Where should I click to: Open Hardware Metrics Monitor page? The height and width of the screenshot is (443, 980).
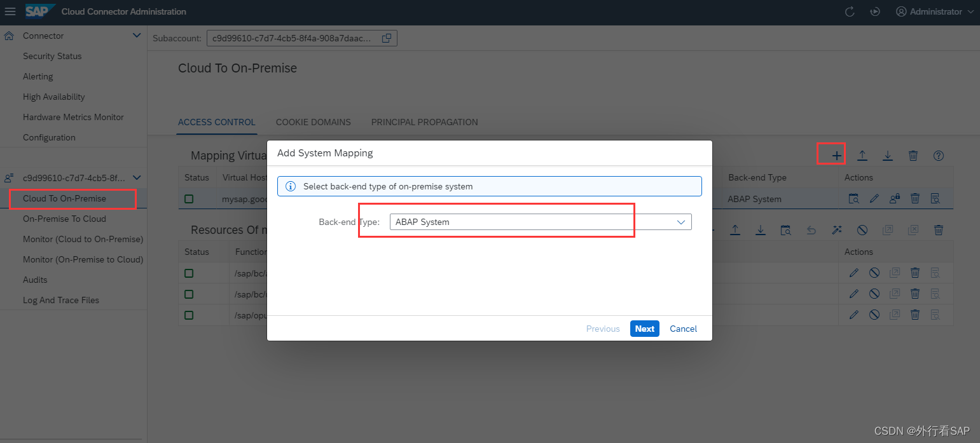coord(73,117)
